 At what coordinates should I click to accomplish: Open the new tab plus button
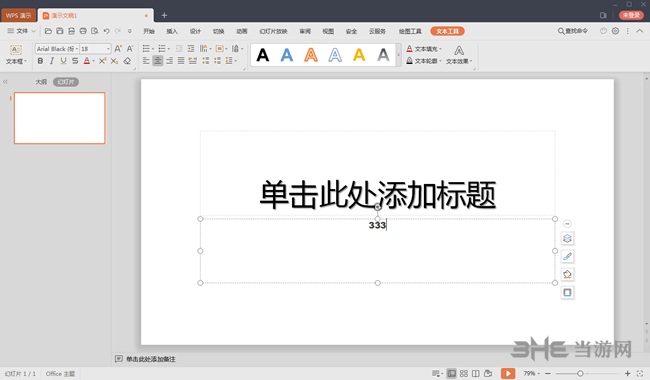164,15
